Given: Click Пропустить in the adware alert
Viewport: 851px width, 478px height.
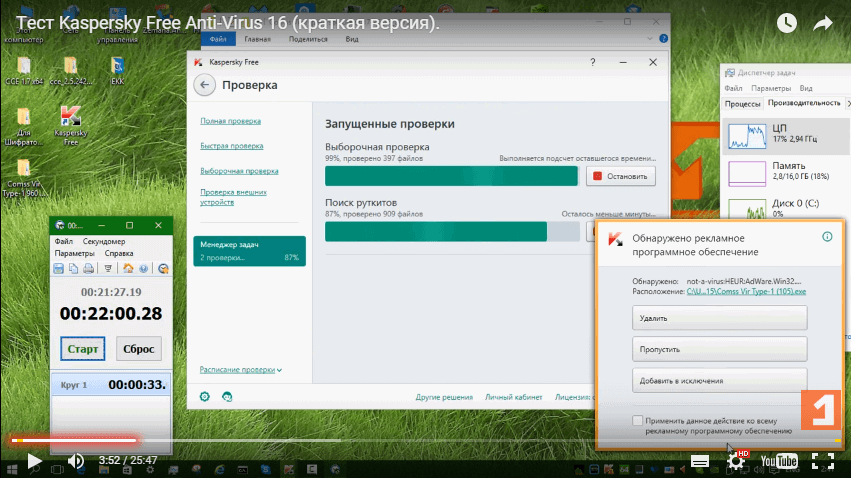Looking at the screenshot, I should [720, 349].
